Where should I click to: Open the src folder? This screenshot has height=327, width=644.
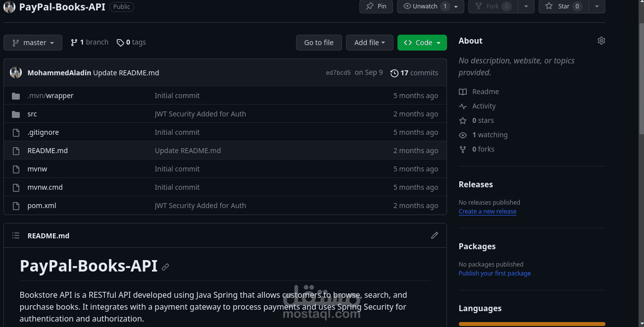tap(32, 114)
